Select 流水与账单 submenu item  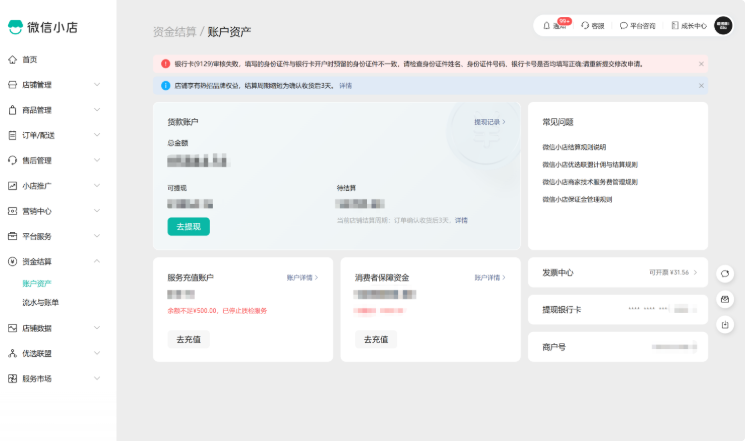tap(41, 302)
